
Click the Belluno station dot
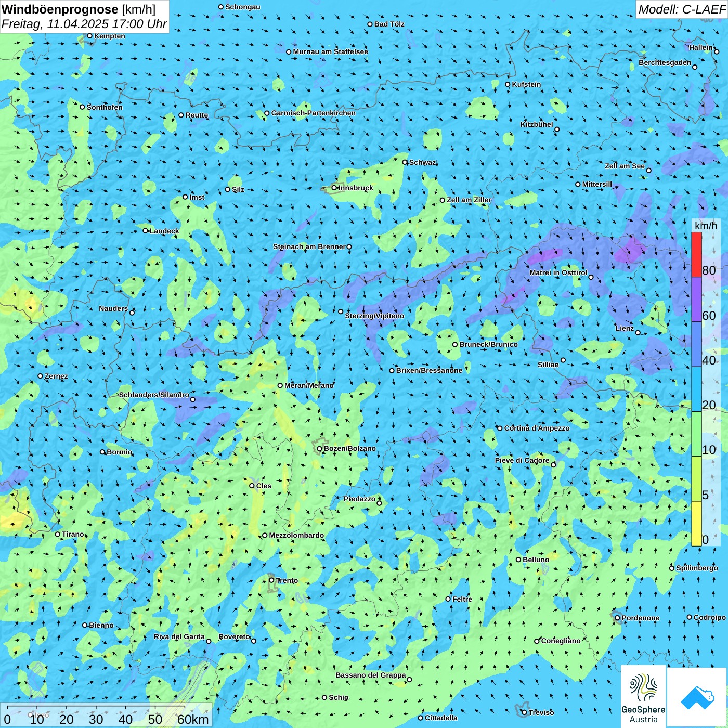[x=518, y=560]
